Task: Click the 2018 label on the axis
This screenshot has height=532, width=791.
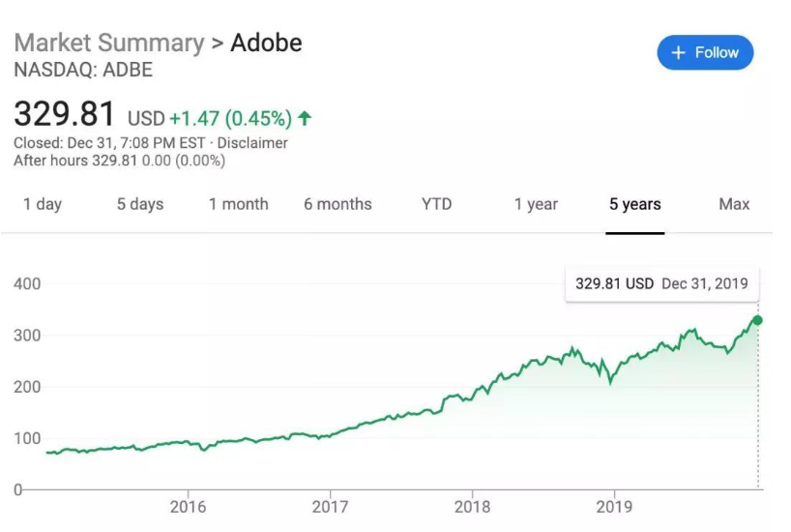Action: point(472,507)
